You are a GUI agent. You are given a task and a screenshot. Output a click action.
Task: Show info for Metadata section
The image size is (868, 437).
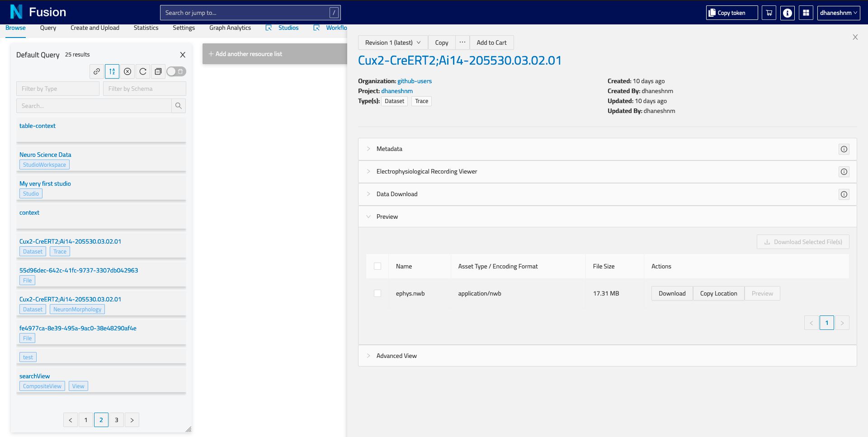click(844, 149)
